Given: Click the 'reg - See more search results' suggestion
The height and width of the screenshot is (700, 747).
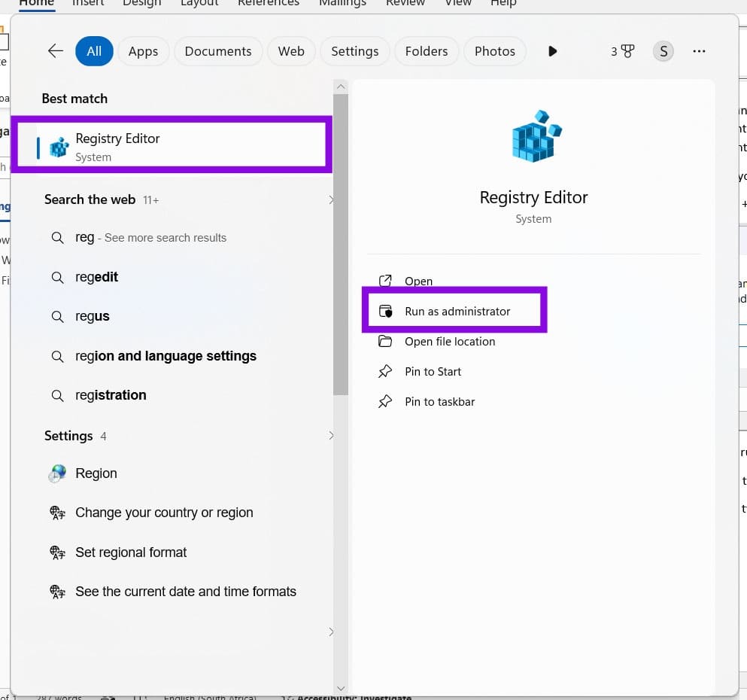Looking at the screenshot, I should (x=150, y=237).
